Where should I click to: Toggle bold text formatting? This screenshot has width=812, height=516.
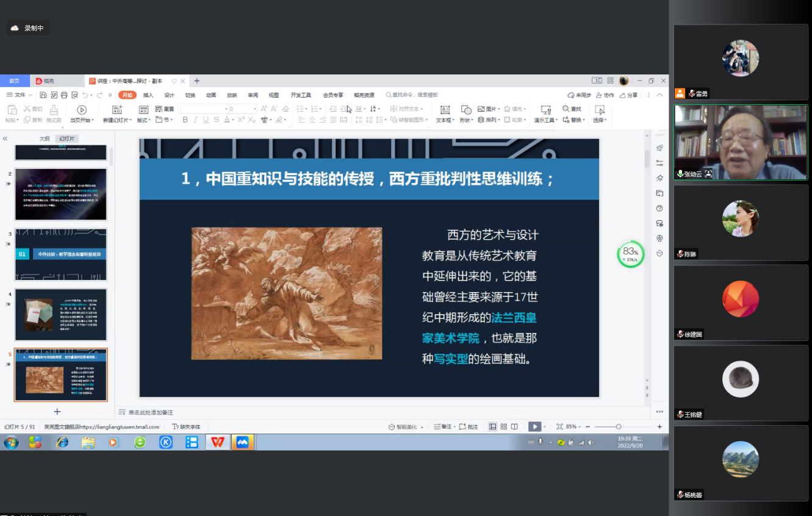click(x=185, y=120)
